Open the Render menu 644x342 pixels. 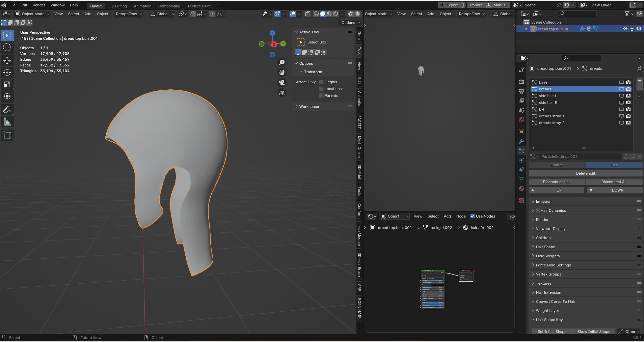click(x=39, y=5)
